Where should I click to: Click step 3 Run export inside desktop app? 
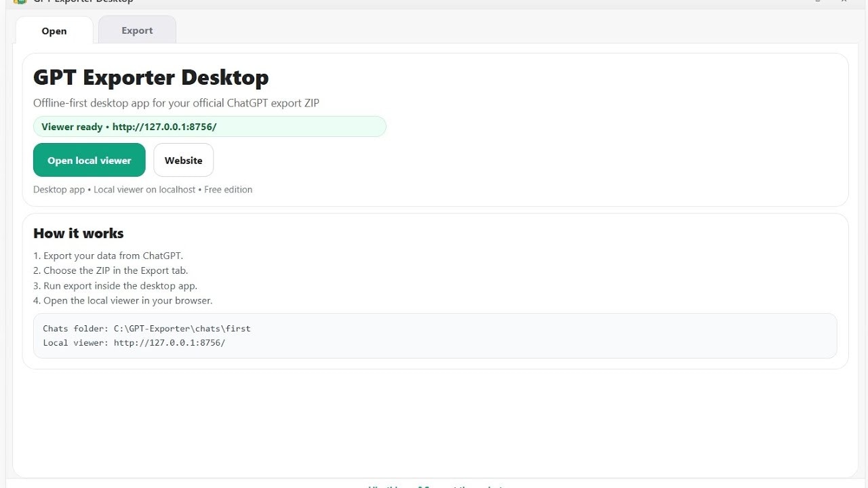point(115,285)
